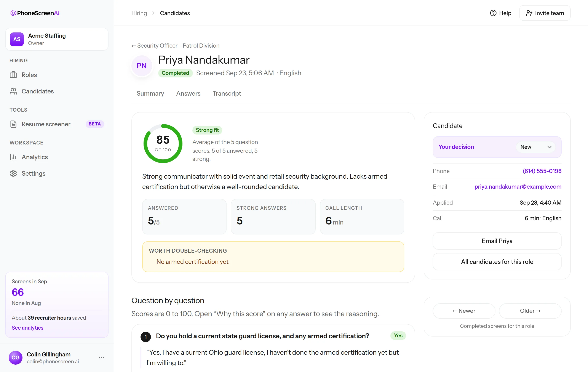Click the Invite team person-plus icon

pos(529,13)
